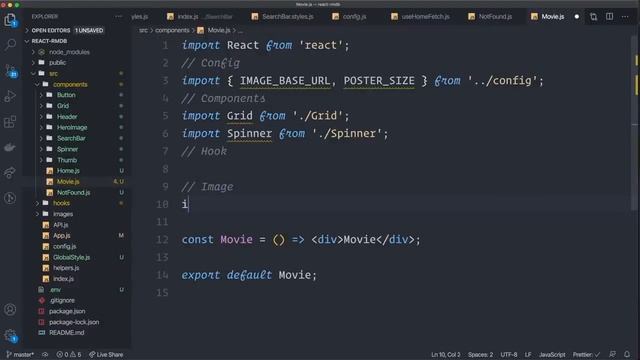
Task: Open package-lock.json in the file tree
Action: tap(74, 322)
